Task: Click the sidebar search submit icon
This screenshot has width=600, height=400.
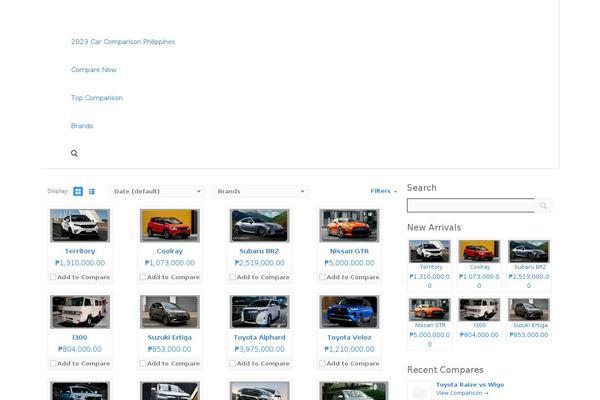Action: [x=543, y=206]
